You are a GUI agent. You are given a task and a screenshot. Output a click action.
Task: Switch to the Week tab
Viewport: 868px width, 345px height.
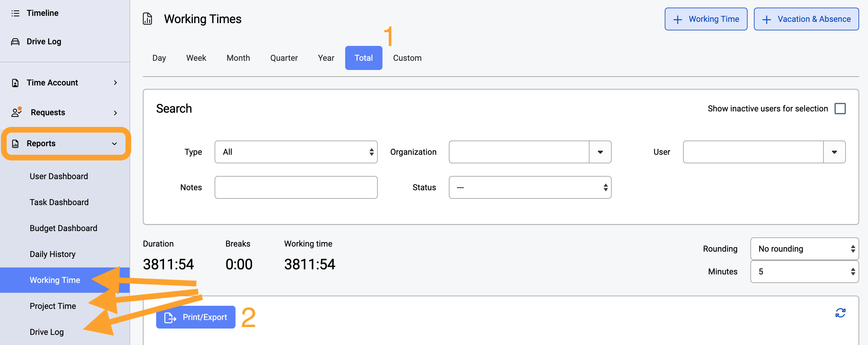point(196,58)
